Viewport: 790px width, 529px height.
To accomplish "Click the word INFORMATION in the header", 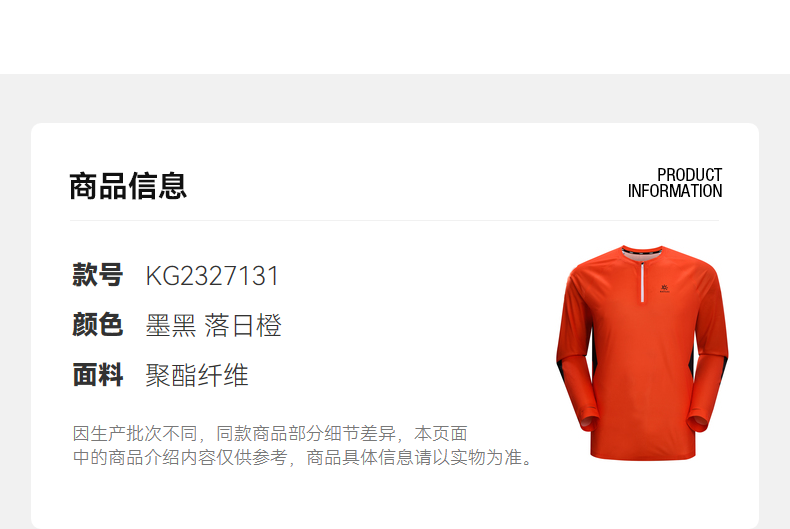I will click(675, 191).
